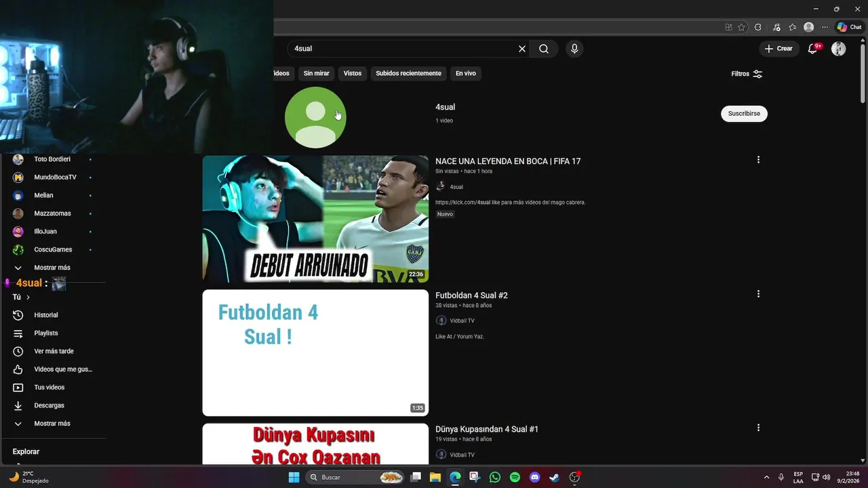Click the Crear button
Screen dimensions: 868x488
[778, 49]
